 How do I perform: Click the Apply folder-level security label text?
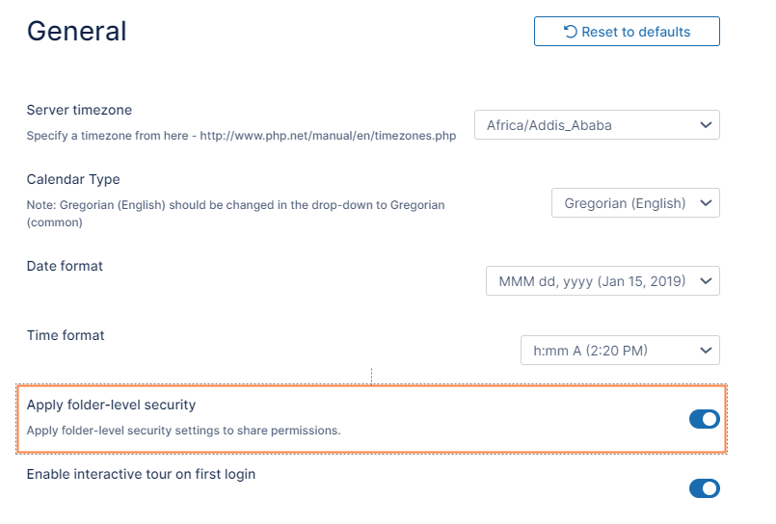(x=111, y=405)
